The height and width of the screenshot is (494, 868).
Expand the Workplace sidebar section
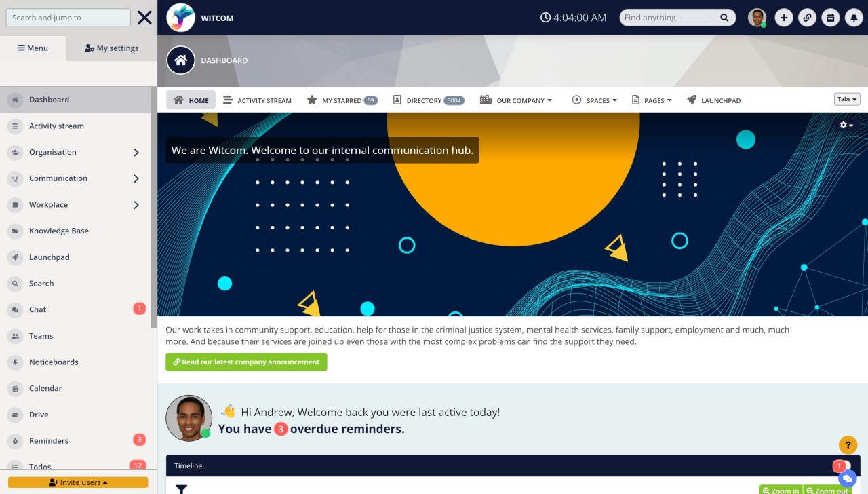(135, 204)
